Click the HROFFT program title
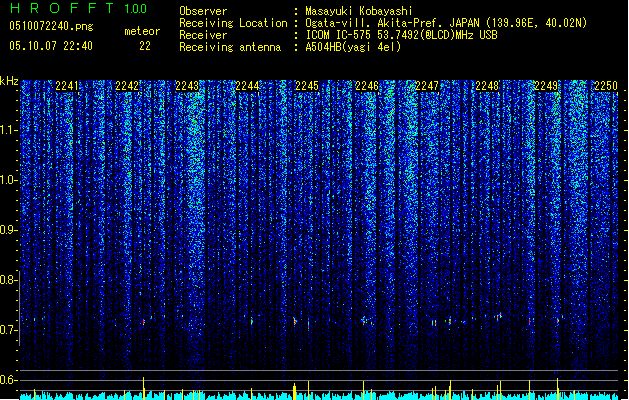Image resolution: width=629 pixels, height=400 pixels. pyautogui.click(x=62, y=8)
